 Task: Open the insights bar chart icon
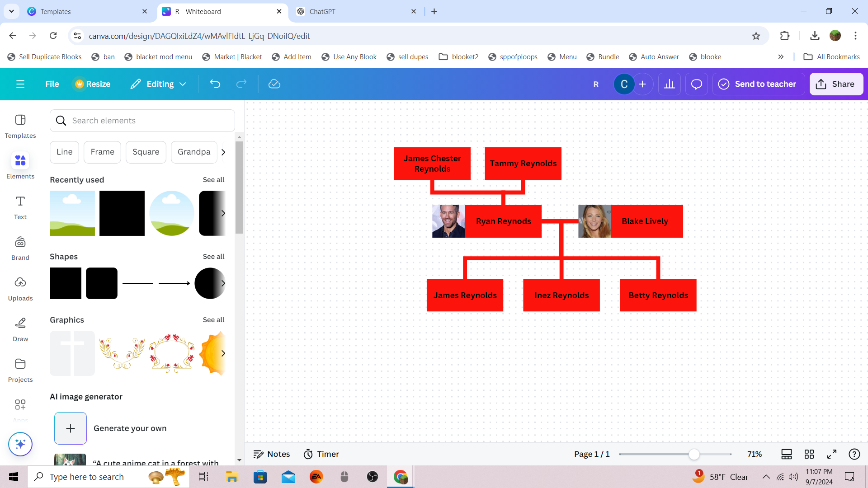tap(670, 84)
